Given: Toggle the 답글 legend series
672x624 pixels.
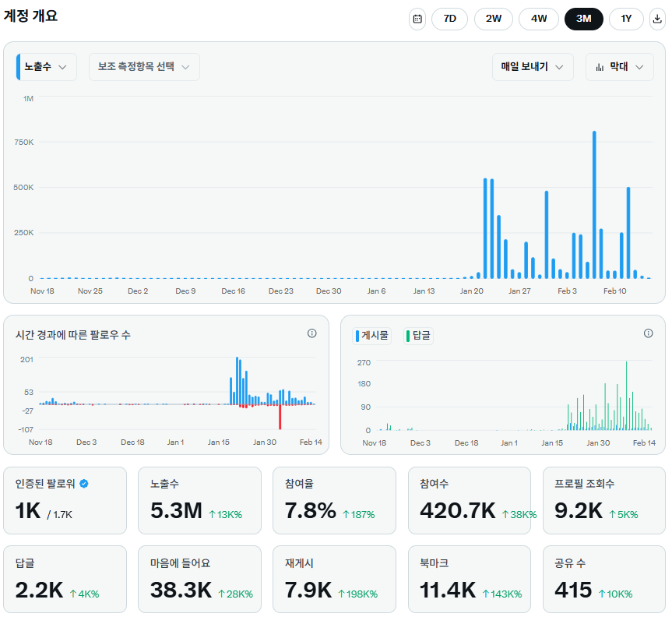Looking at the screenshot, I should click(419, 336).
